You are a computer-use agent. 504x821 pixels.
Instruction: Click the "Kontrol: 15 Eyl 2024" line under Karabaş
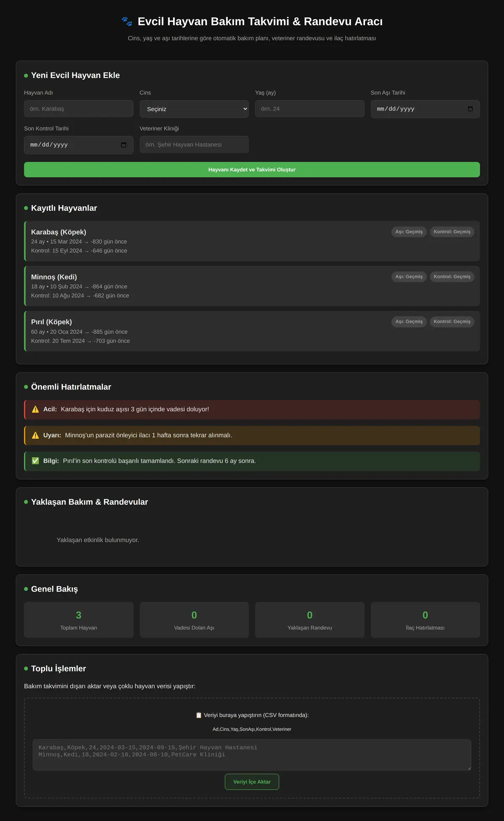coord(79,251)
